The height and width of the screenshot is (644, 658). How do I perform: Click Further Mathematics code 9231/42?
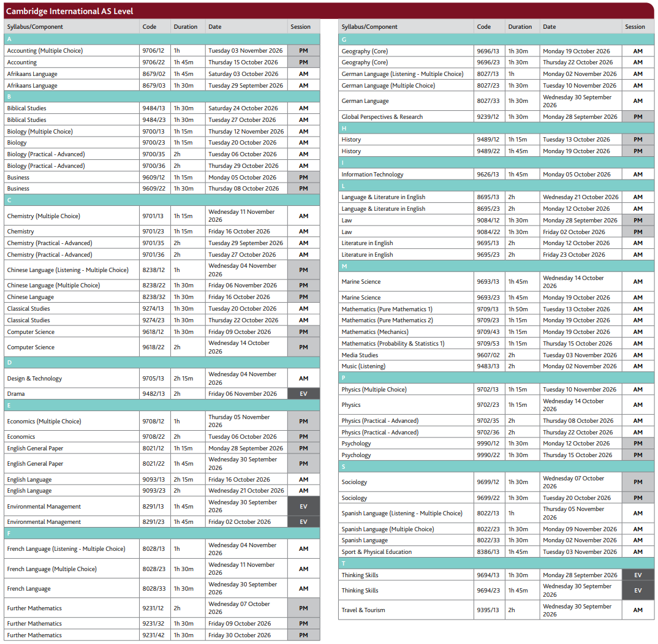tap(155, 635)
